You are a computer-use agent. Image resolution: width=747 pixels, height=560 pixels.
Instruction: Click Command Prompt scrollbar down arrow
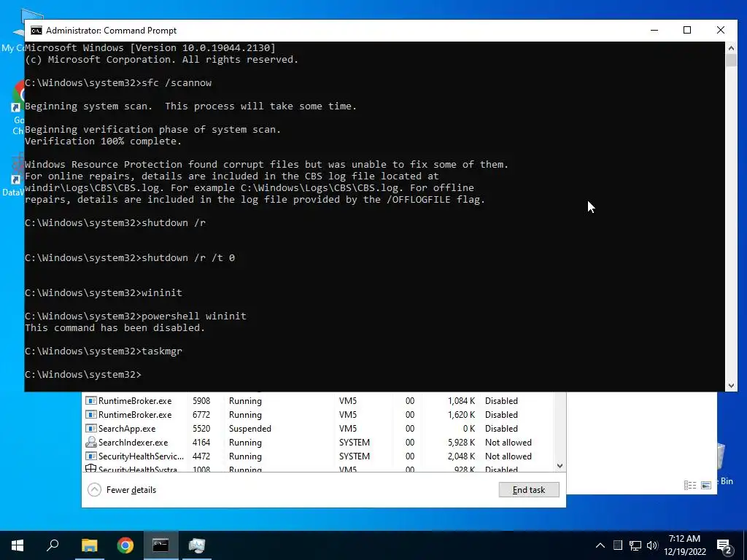coord(731,386)
